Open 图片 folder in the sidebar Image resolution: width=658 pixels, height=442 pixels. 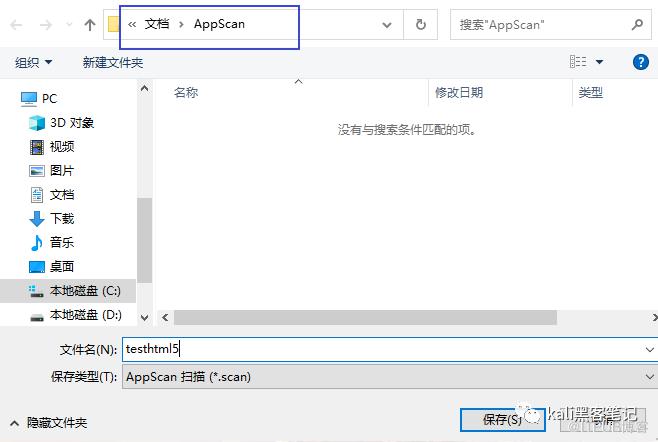[52, 171]
